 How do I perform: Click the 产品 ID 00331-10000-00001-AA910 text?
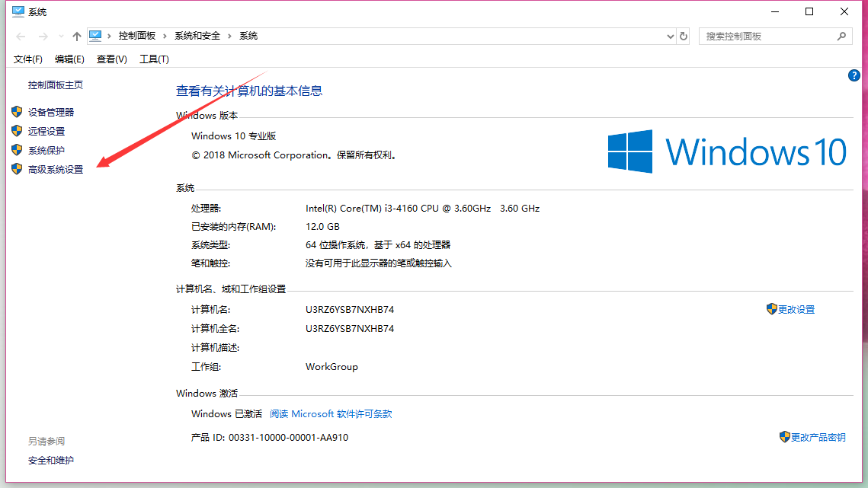(x=270, y=438)
